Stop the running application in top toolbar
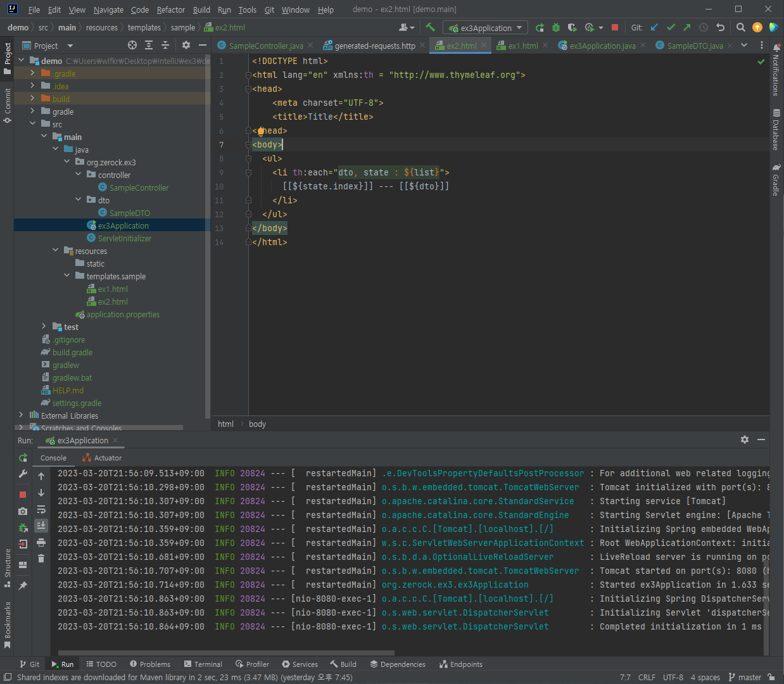This screenshot has width=784, height=684. point(614,27)
